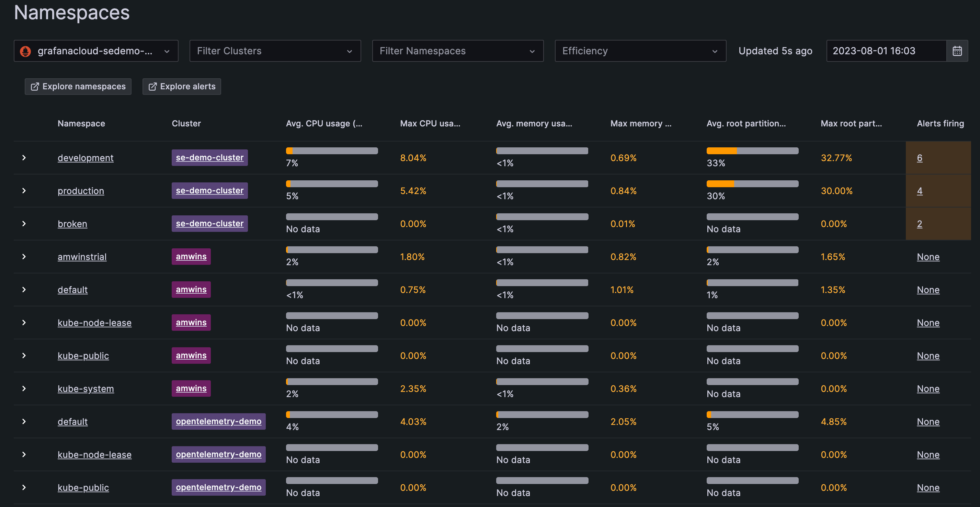Click se-demo-cluster tag in broken row
This screenshot has height=507, width=980.
pyautogui.click(x=209, y=223)
